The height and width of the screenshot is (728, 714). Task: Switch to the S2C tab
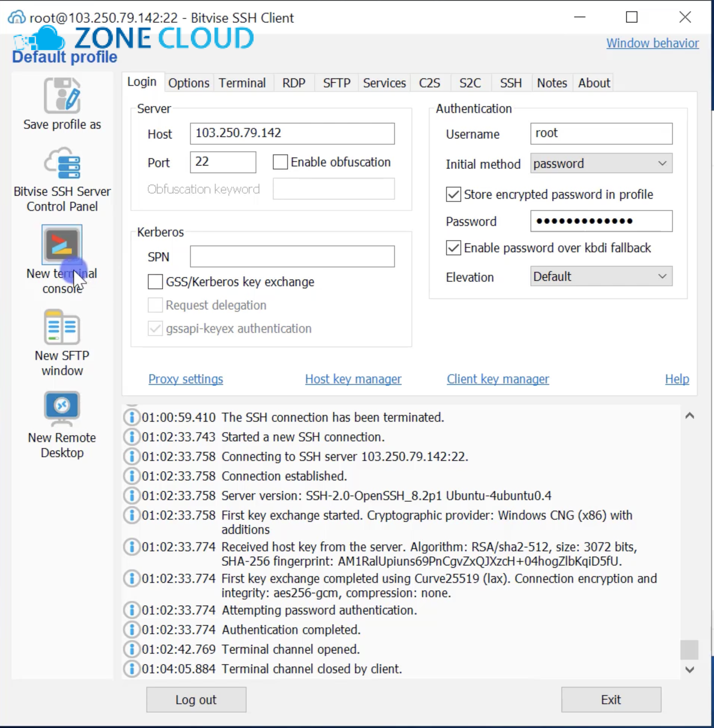[x=470, y=83]
